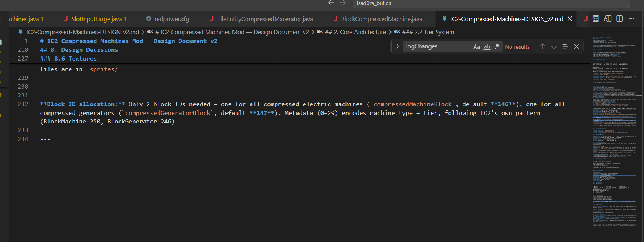This screenshot has width=644, height=242.
Task: Click line number 232
Action: (x=23, y=104)
